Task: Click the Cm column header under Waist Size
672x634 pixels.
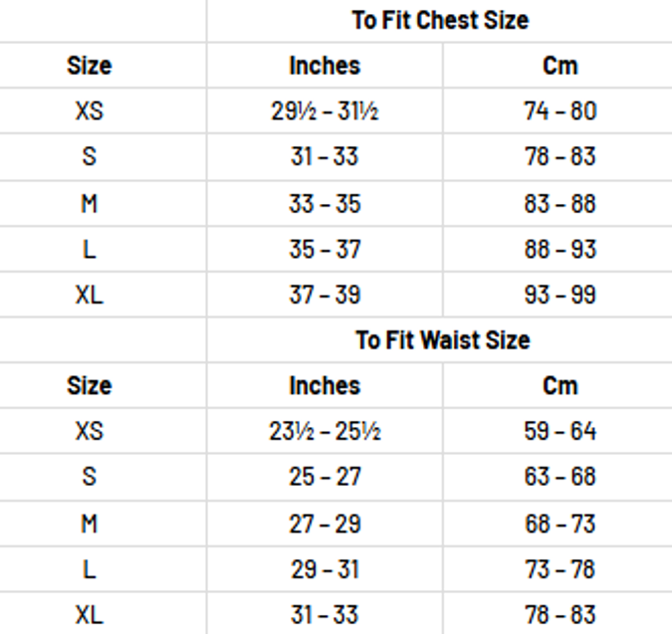Action: (x=560, y=386)
